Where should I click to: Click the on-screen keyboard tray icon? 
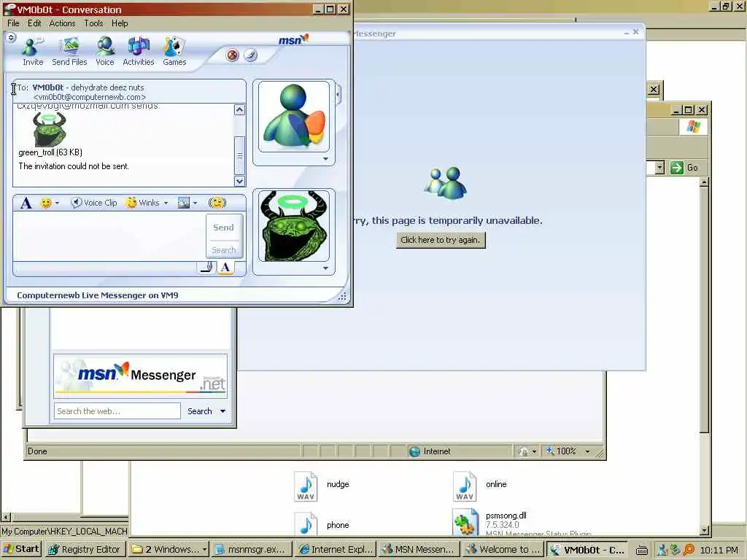point(642,550)
